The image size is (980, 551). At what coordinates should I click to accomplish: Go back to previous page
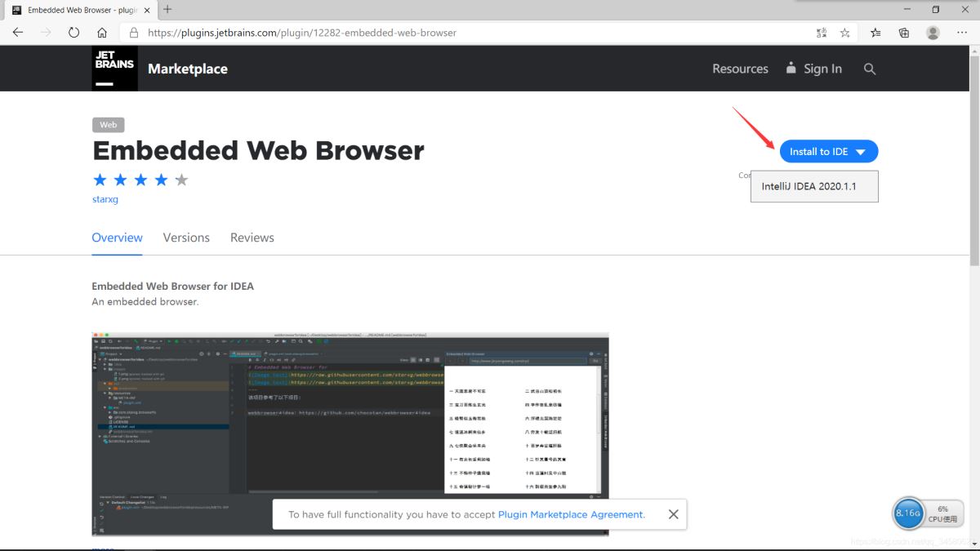point(18,33)
